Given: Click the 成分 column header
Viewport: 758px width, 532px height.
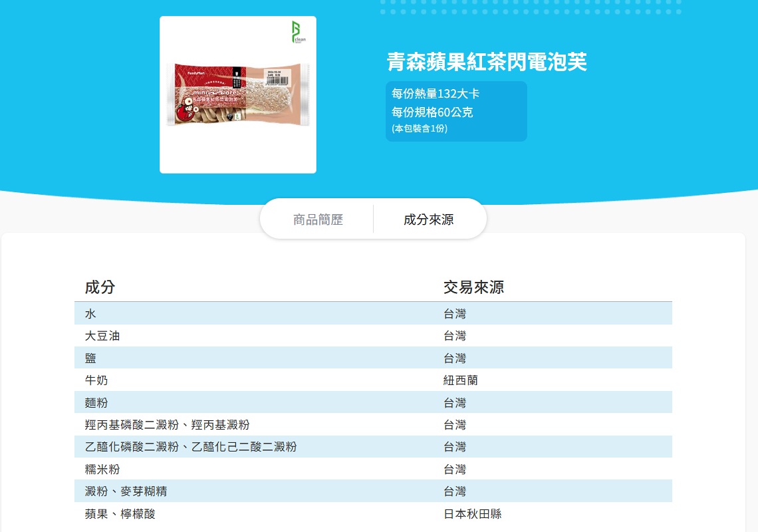Looking at the screenshot, I should click(x=100, y=287).
